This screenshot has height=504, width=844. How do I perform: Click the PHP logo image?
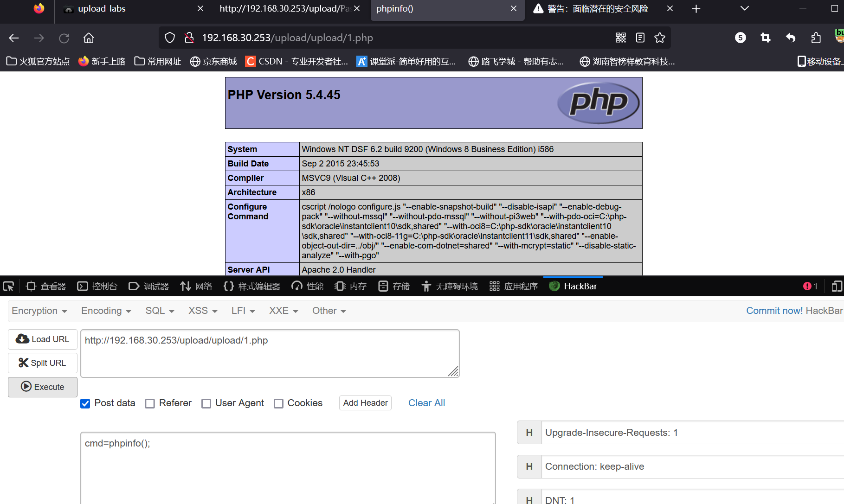pyautogui.click(x=599, y=103)
